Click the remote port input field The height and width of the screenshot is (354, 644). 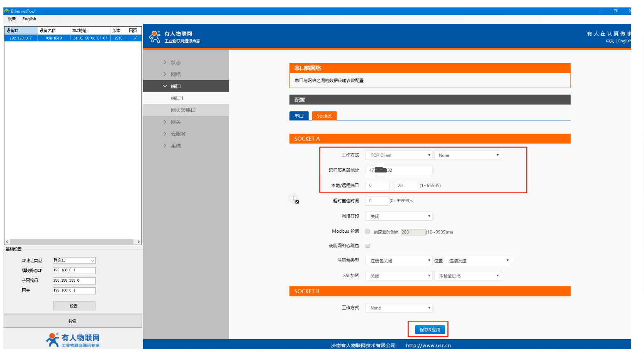tap(405, 185)
